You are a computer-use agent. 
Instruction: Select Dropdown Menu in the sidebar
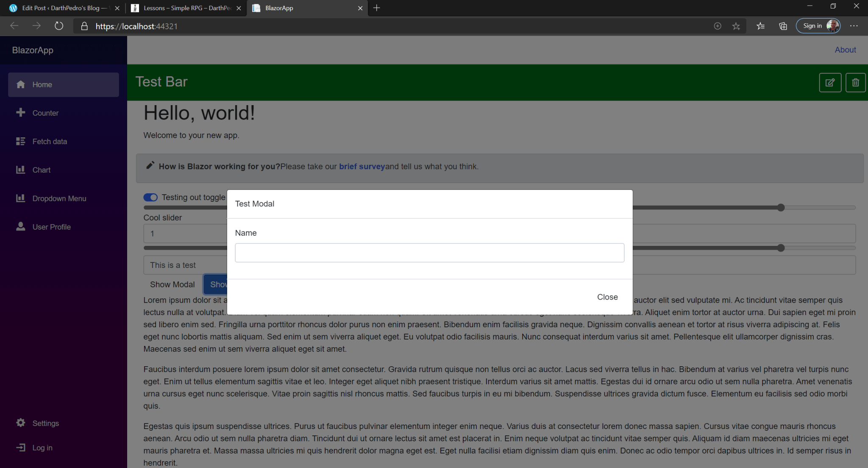click(58, 198)
